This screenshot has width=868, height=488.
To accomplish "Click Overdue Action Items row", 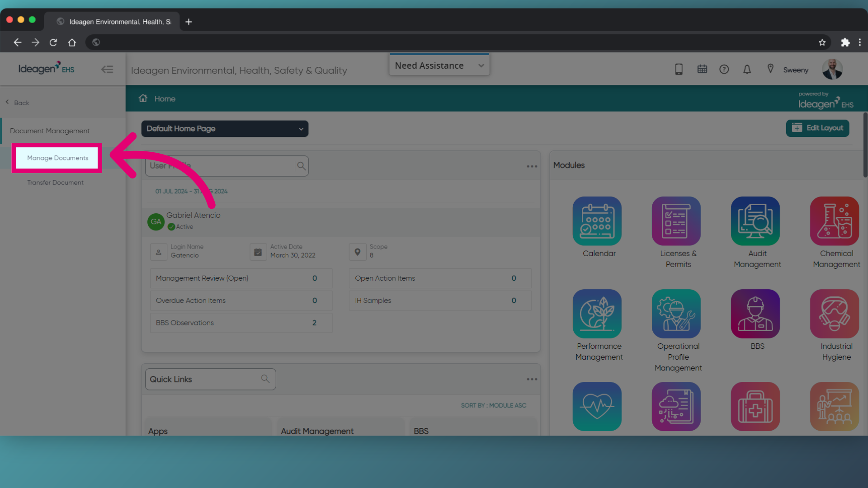I will (241, 300).
